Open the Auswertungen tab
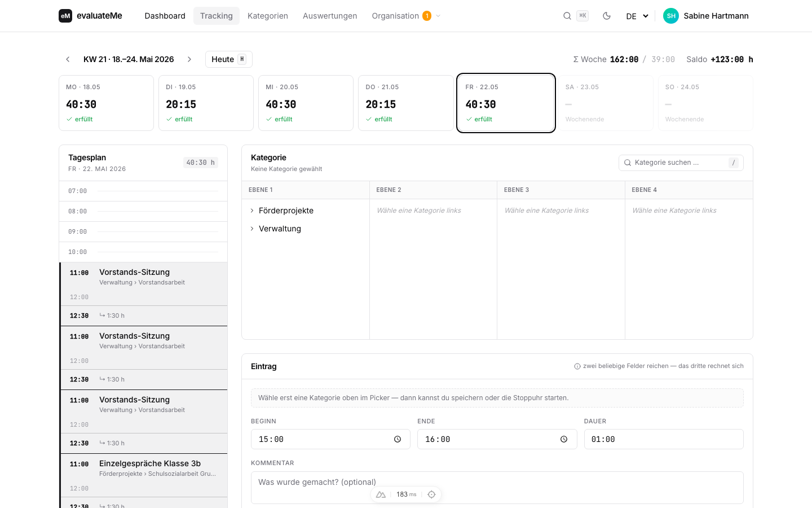 pos(330,16)
